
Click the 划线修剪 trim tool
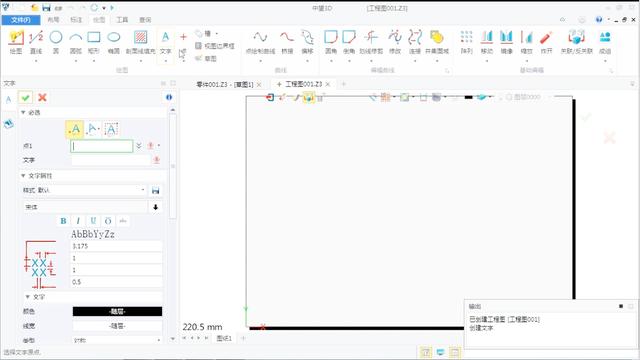371,42
